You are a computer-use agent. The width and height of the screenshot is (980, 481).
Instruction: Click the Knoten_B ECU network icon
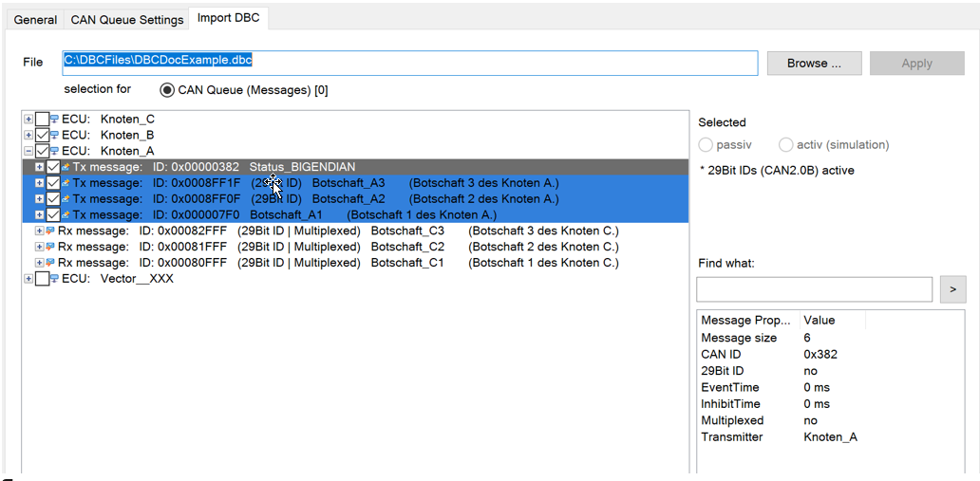pos(54,135)
